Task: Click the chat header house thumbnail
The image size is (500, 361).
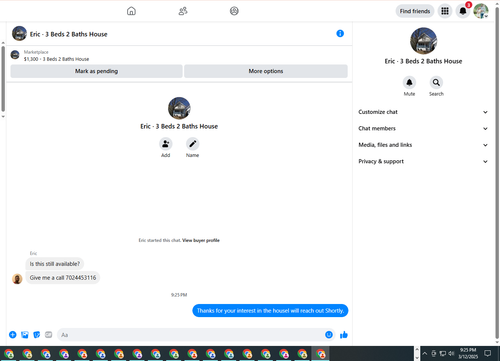Action: pyautogui.click(x=19, y=33)
